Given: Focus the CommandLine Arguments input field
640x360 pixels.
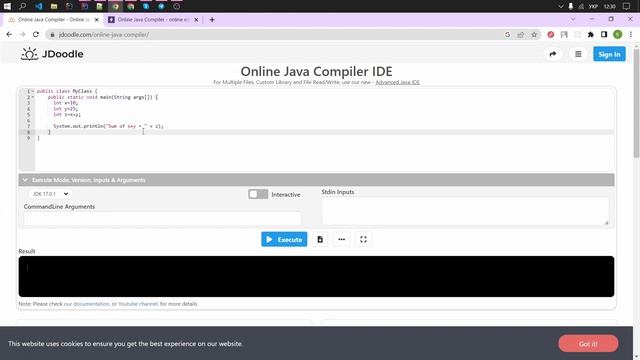Looking at the screenshot, I should (162, 218).
